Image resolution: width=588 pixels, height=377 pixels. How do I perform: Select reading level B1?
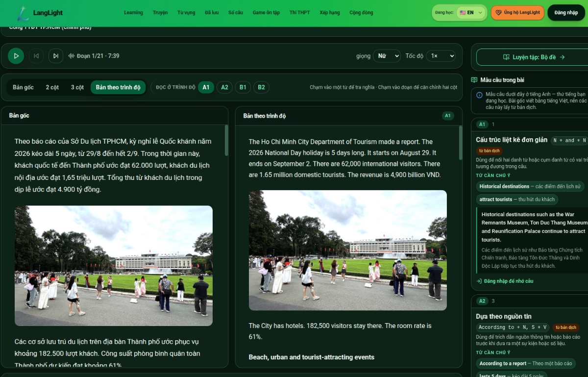click(243, 87)
